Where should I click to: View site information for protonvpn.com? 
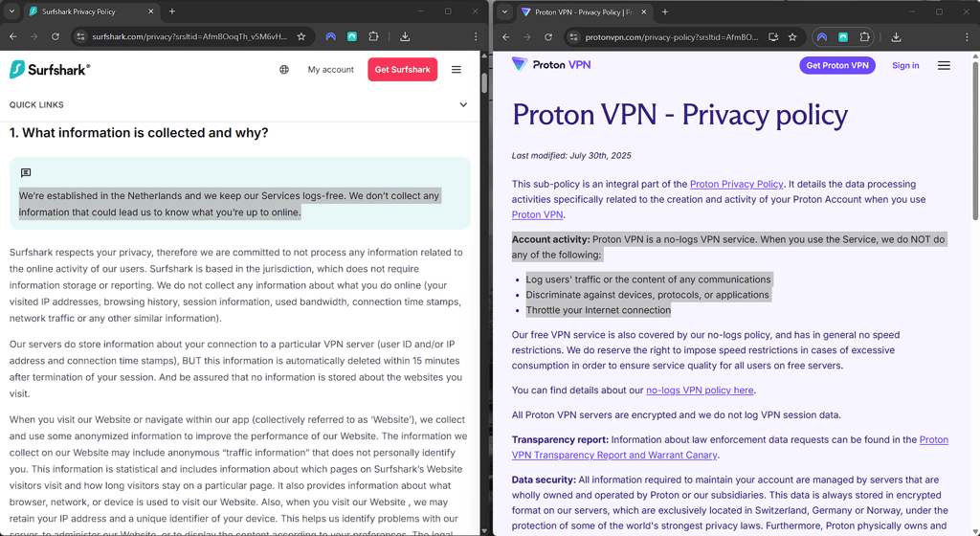click(573, 37)
